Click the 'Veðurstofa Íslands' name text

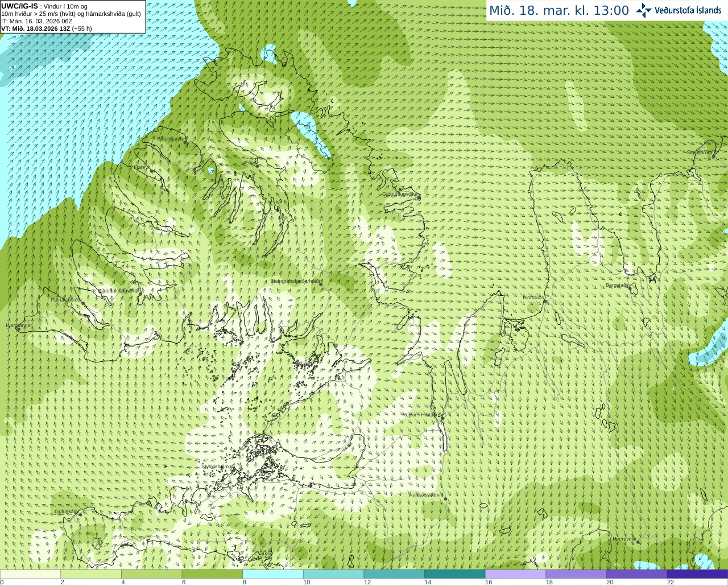[688, 10]
